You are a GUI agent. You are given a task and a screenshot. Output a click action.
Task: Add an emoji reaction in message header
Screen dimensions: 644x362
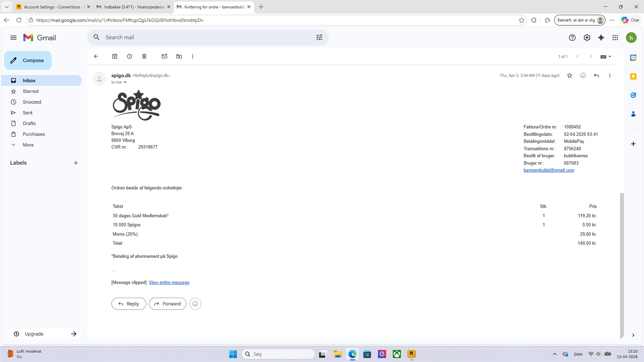[583, 76]
